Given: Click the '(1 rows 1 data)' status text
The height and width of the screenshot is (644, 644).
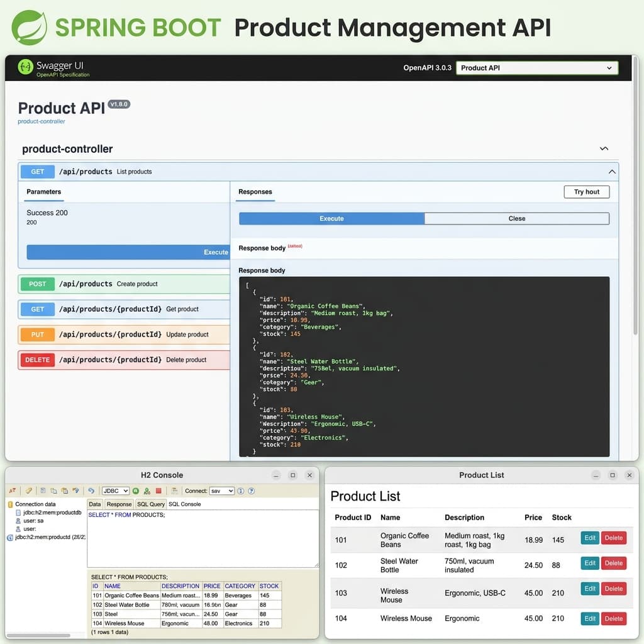Looking at the screenshot, I should pyautogui.click(x=109, y=632).
